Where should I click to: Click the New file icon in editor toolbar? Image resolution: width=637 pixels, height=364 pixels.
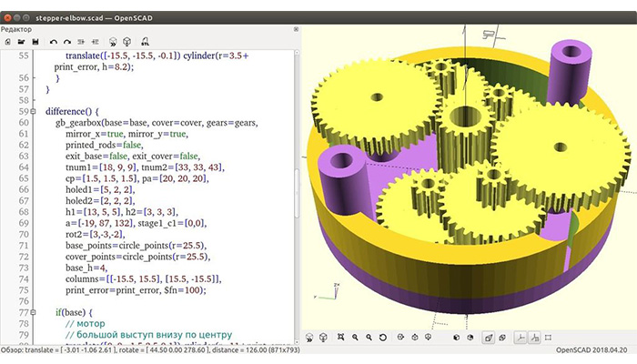[7, 42]
